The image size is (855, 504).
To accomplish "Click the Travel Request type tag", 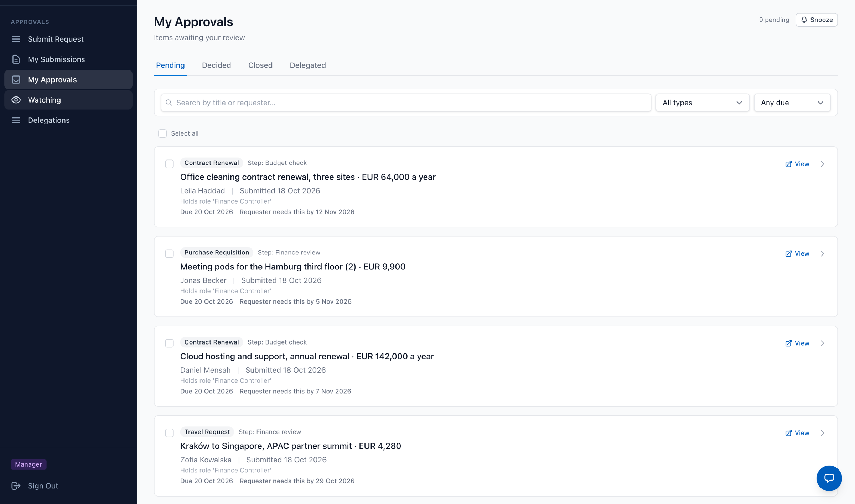I will [x=207, y=432].
